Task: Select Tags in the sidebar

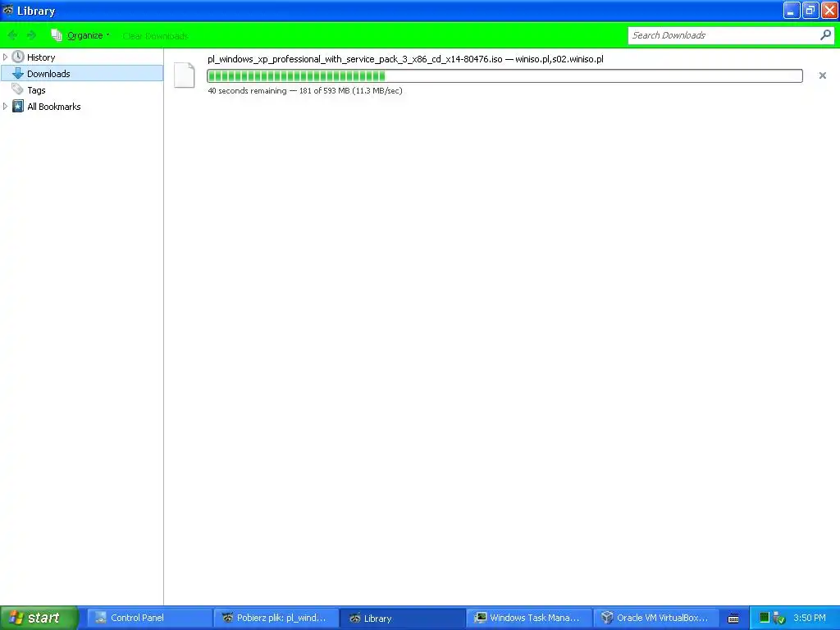Action: pos(36,90)
